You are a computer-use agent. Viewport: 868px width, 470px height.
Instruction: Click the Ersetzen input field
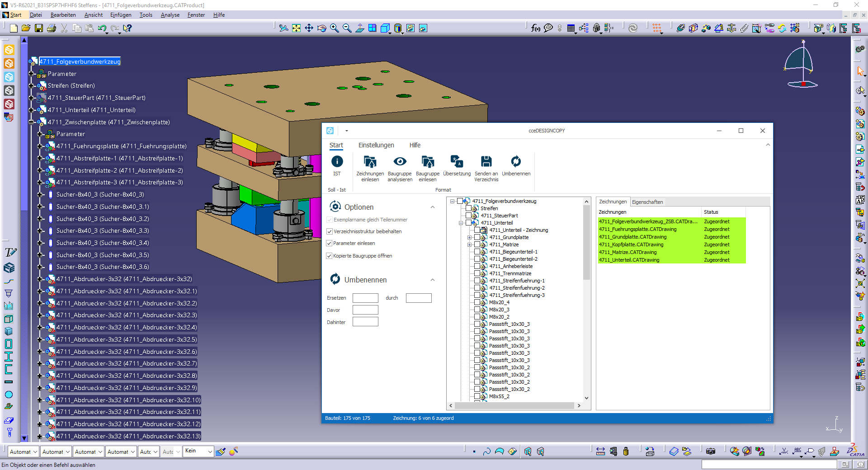pyautogui.click(x=365, y=298)
